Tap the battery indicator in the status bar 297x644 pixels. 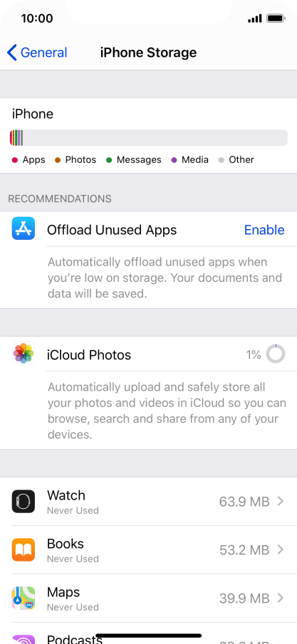[276, 19]
